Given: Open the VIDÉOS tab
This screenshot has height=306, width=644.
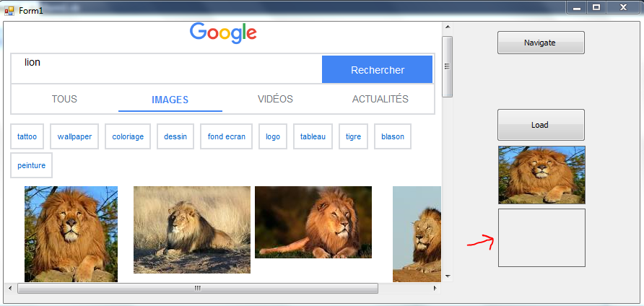Looking at the screenshot, I should (275, 100).
